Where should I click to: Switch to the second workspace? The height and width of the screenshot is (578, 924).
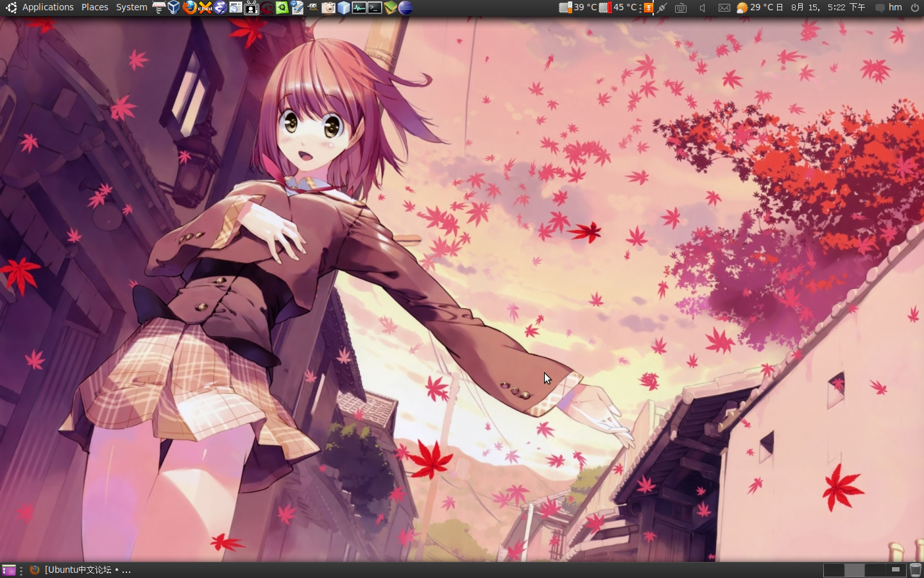point(854,570)
